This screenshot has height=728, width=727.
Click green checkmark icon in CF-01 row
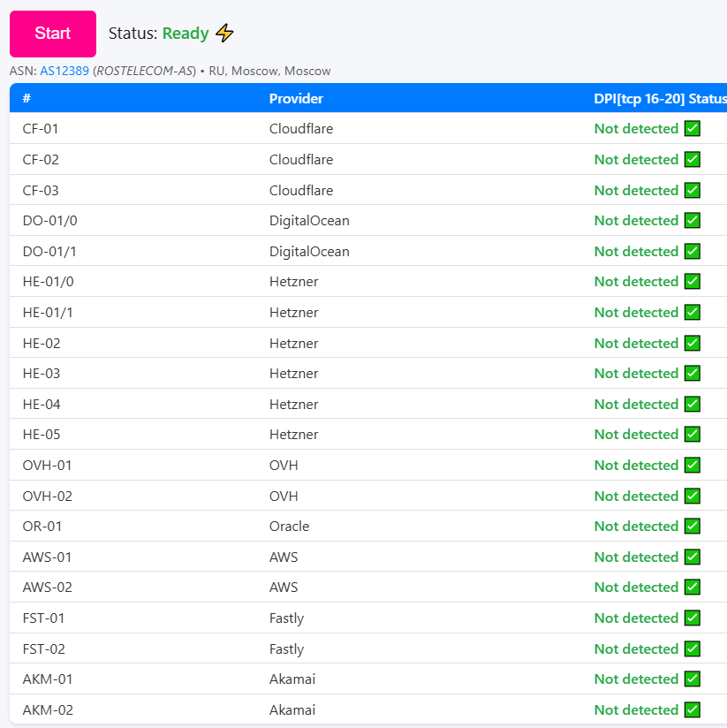(x=693, y=129)
